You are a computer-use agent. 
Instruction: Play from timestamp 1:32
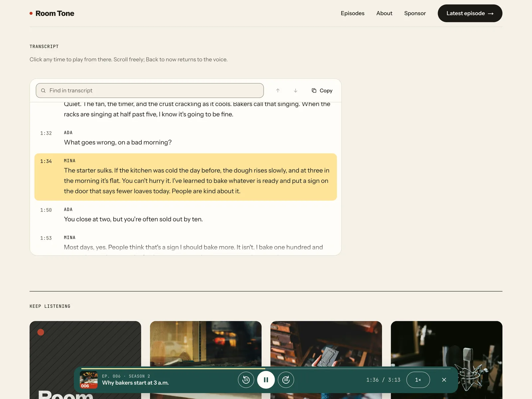[46, 133]
